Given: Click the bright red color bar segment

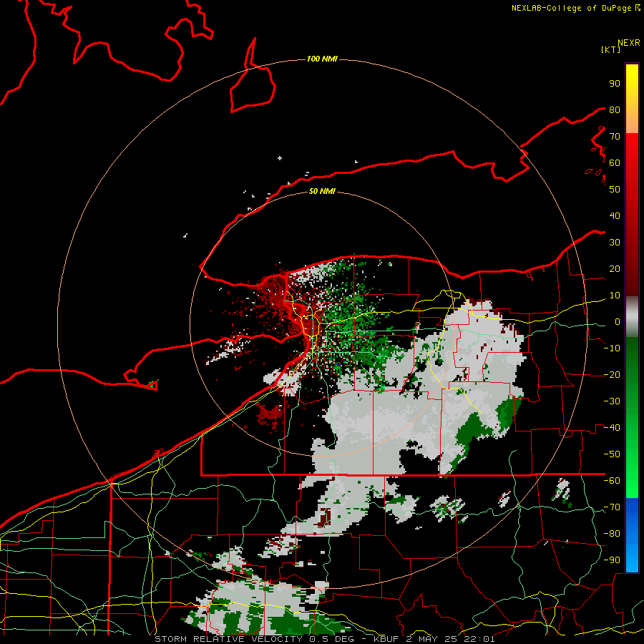Looking at the screenshot, I should tap(632, 215).
